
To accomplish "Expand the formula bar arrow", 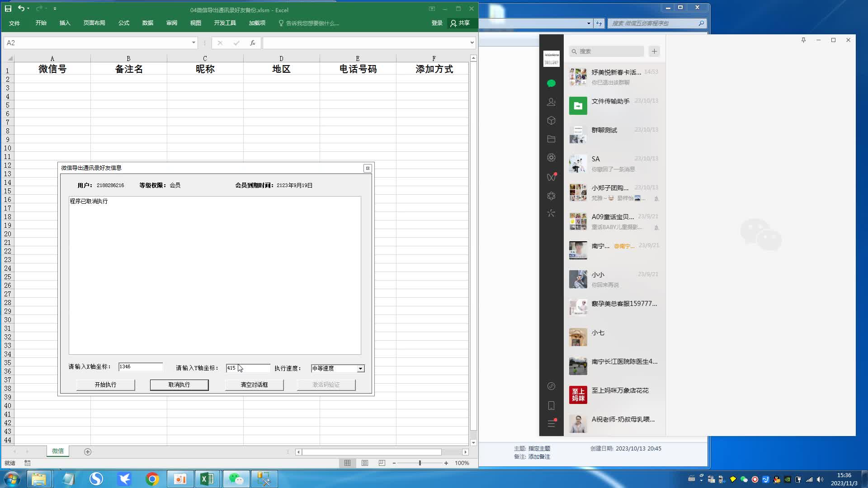I will click(x=472, y=43).
